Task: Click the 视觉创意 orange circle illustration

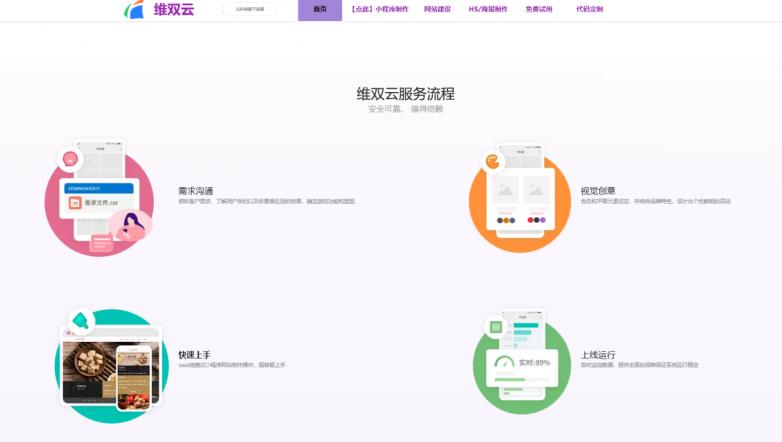Action: [x=520, y=199]
